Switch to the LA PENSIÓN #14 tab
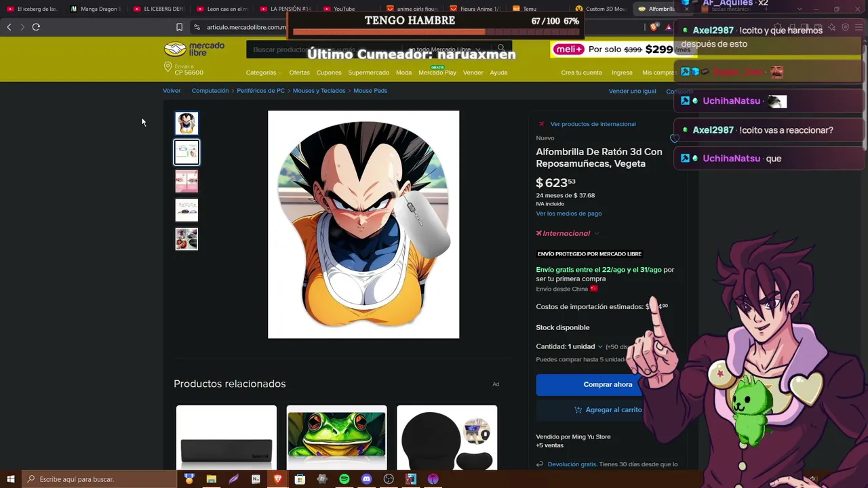Viewport: 868px width, 488px height. point(285,9)
